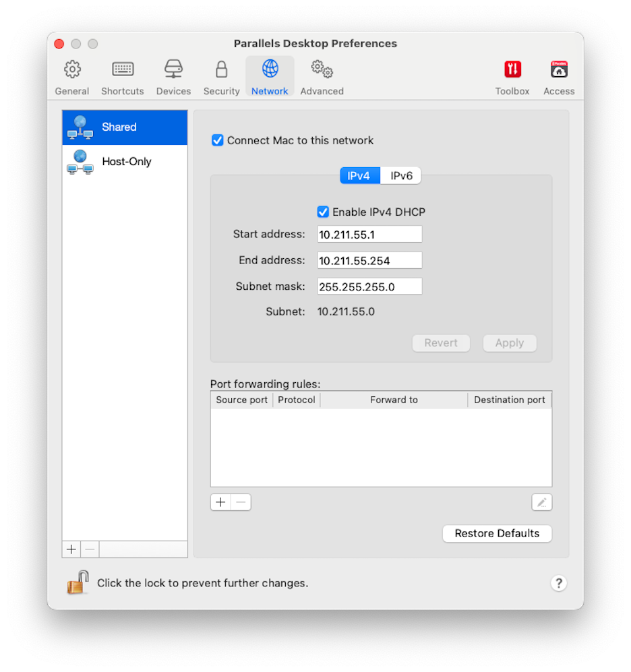Open the General preferences icon
Viewport: 631px width, 672px height.
point(71,69)
